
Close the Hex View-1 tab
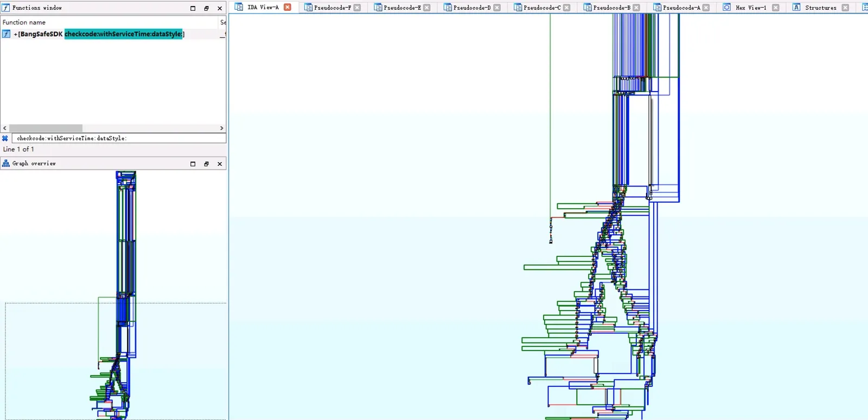776,8
